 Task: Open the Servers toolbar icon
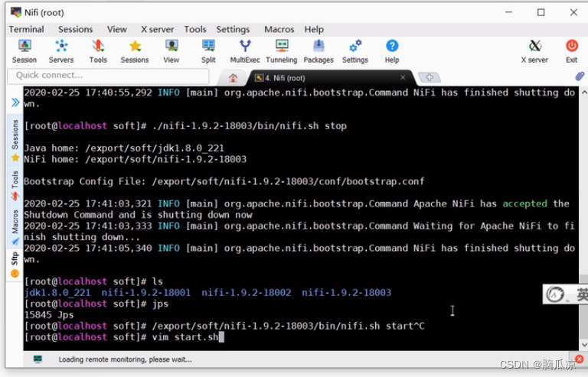[x=61, y=51]
